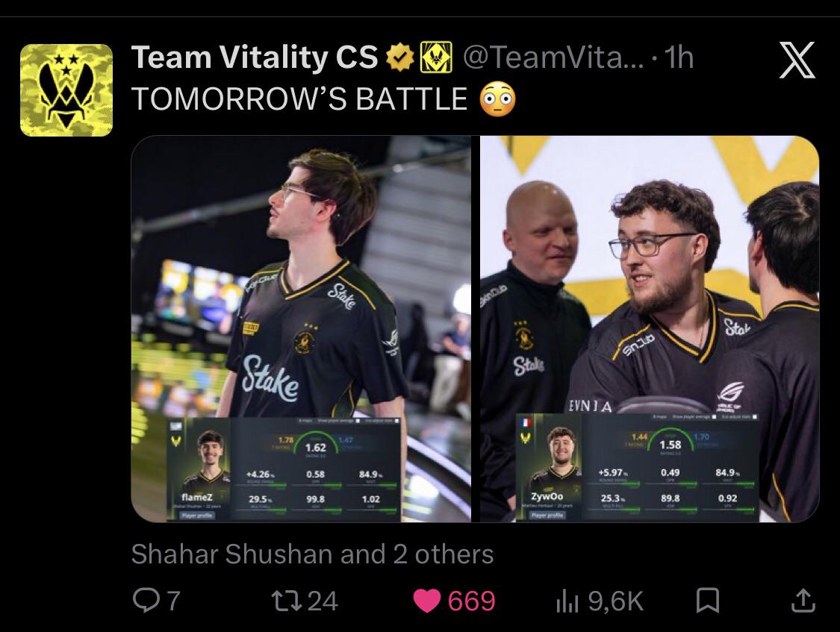Click the 1h timestamp
The height and width of the screenshot is (632, 840).
point(679,57)
